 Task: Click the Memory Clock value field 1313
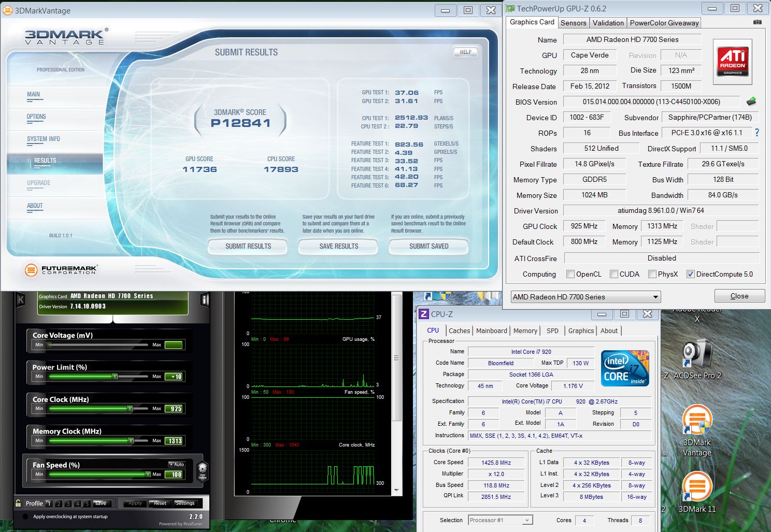point(174,441)
